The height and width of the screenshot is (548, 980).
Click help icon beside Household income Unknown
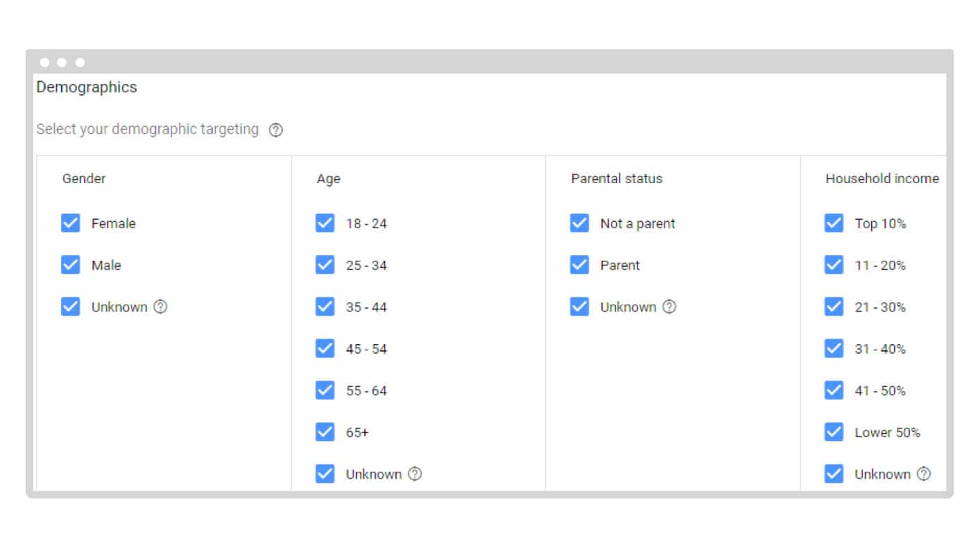(924, 474)
